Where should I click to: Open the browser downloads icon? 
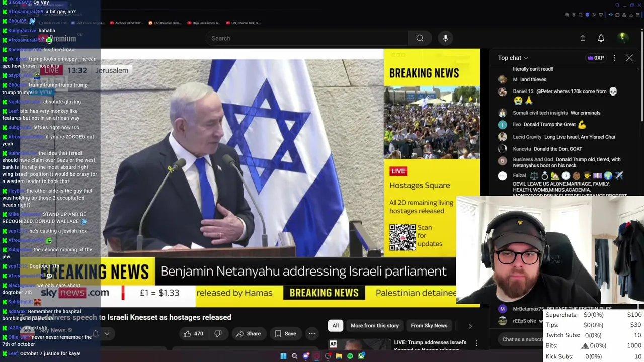click(x=631, y=15)
